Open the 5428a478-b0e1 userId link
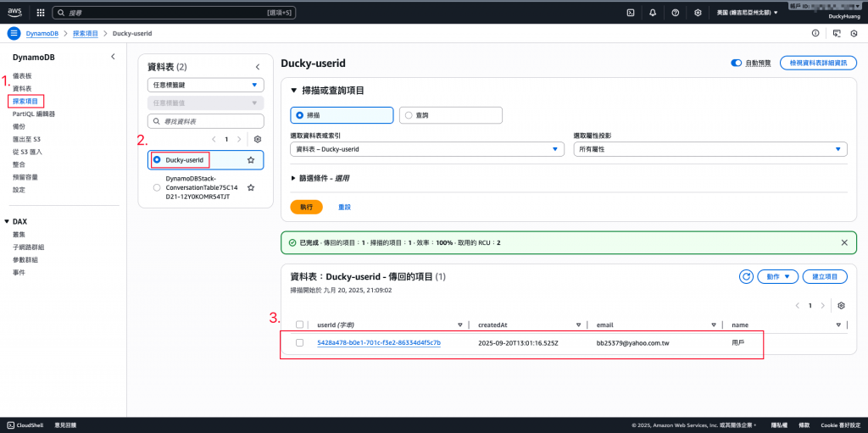This screenshot has width=868, height=433. coord(379,342)
